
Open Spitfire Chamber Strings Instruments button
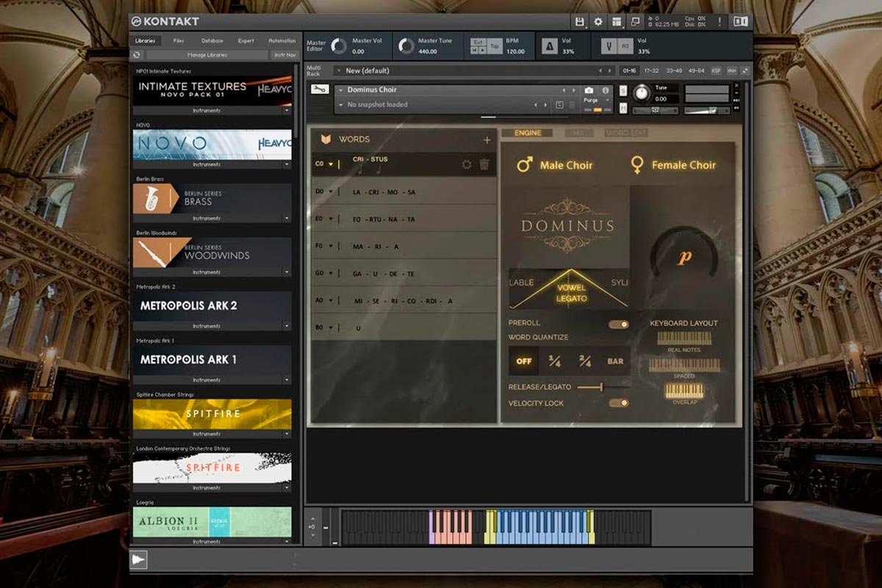(207, 434)
